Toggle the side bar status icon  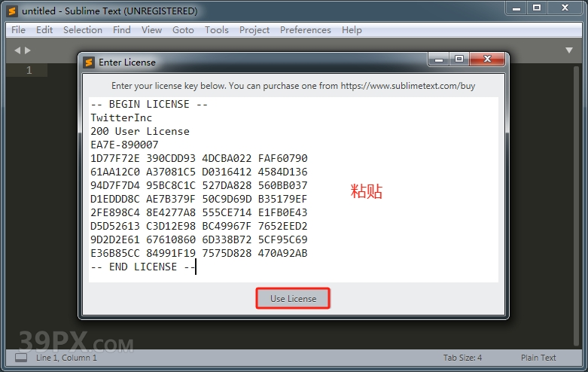[x=21, y=358]
